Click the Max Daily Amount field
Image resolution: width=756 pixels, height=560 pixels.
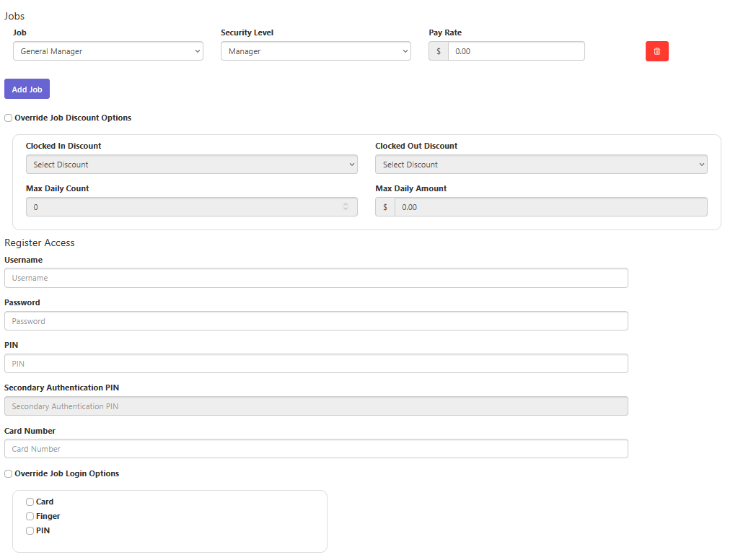click(550, 207)
